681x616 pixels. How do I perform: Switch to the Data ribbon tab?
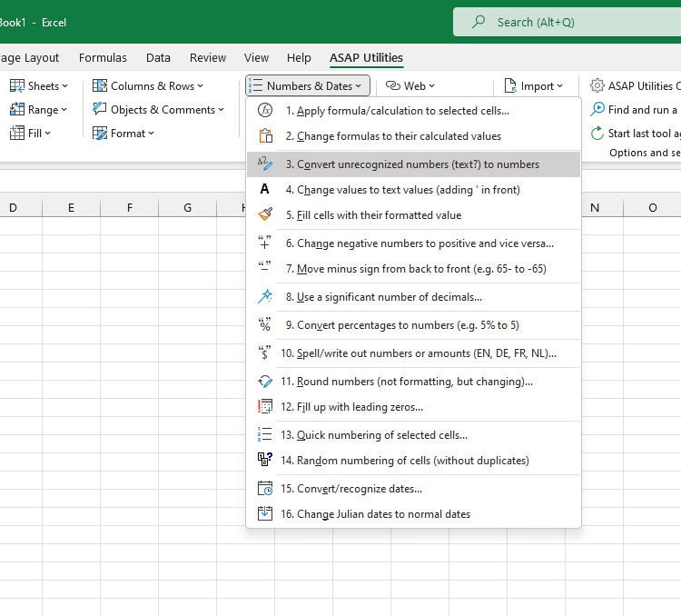(x=158, y=57)
